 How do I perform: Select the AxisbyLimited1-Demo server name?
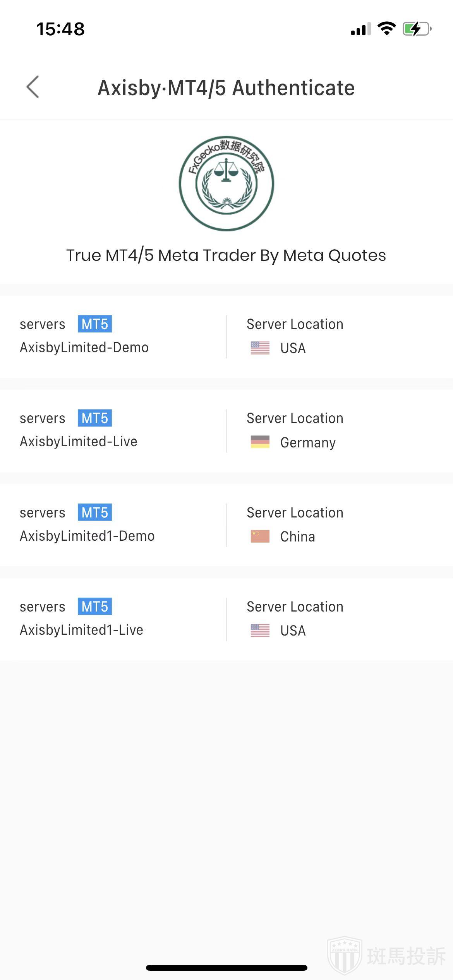87,536
